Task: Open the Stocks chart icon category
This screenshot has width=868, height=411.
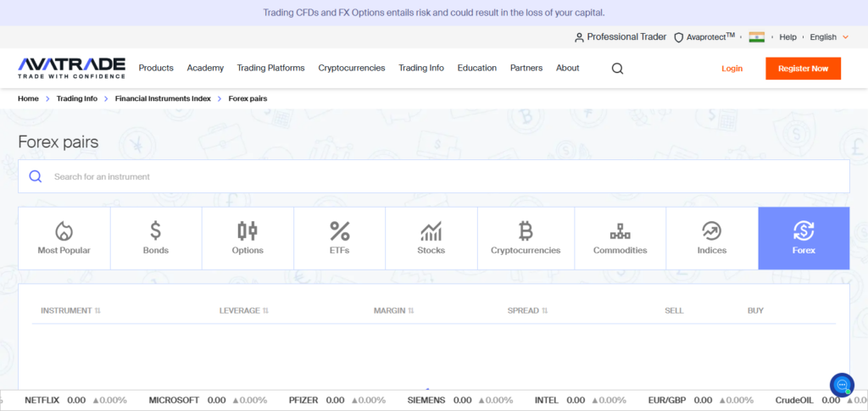Action: coord(431,230)
